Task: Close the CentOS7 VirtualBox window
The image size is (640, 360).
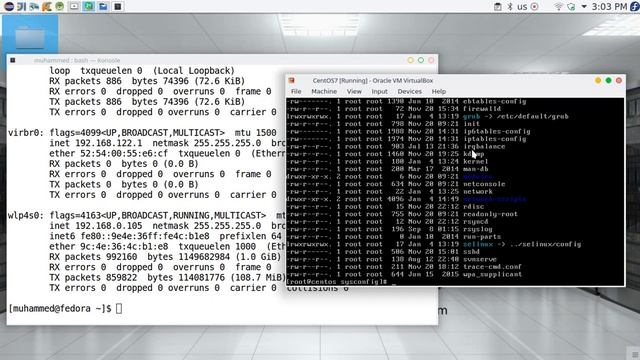Action: coord(619,80)
